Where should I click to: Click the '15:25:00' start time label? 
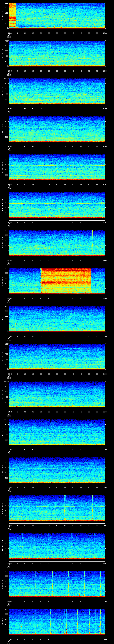click(x=9, y=450)
